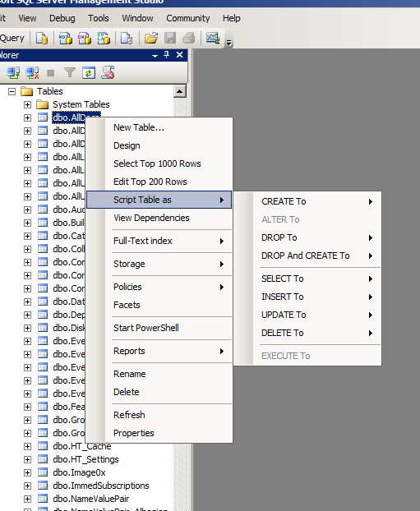The width and height of the screenshot is (420, 511).
Task: Select the dbo.NameValuePair table
Action: 91,499
